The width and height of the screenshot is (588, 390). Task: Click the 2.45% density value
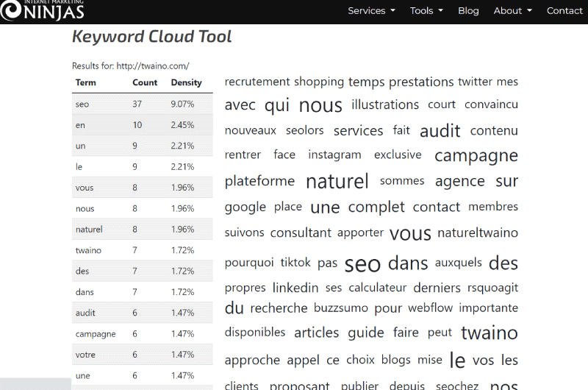point(182,125)
